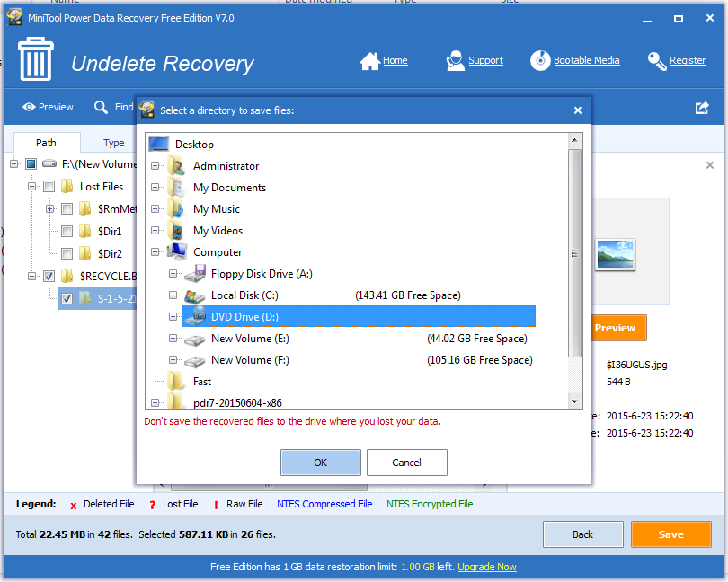Click the Home house icon
The image size is (728, 582).
pyautogui.click(x=369, y=61)
